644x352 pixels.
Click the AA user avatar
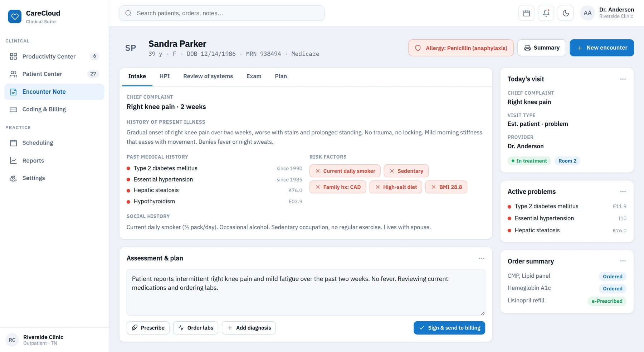tap(587, 13)
